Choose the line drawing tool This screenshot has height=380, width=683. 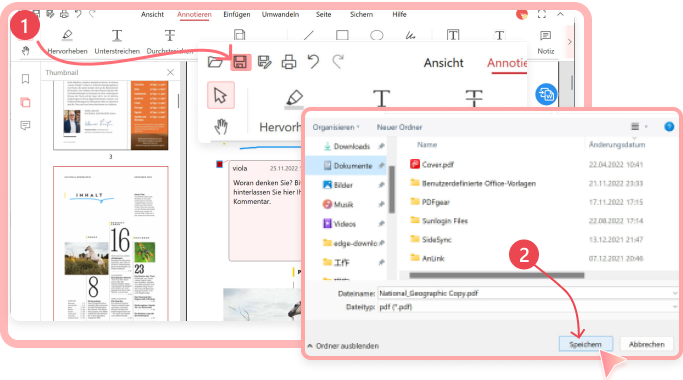point(309,35)
